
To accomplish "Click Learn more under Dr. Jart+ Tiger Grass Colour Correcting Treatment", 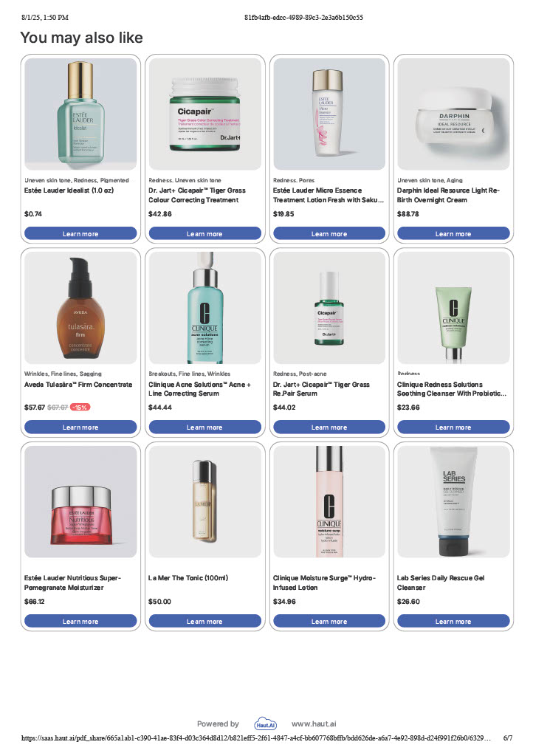I will pyautogui.click(x=204, y=233).
